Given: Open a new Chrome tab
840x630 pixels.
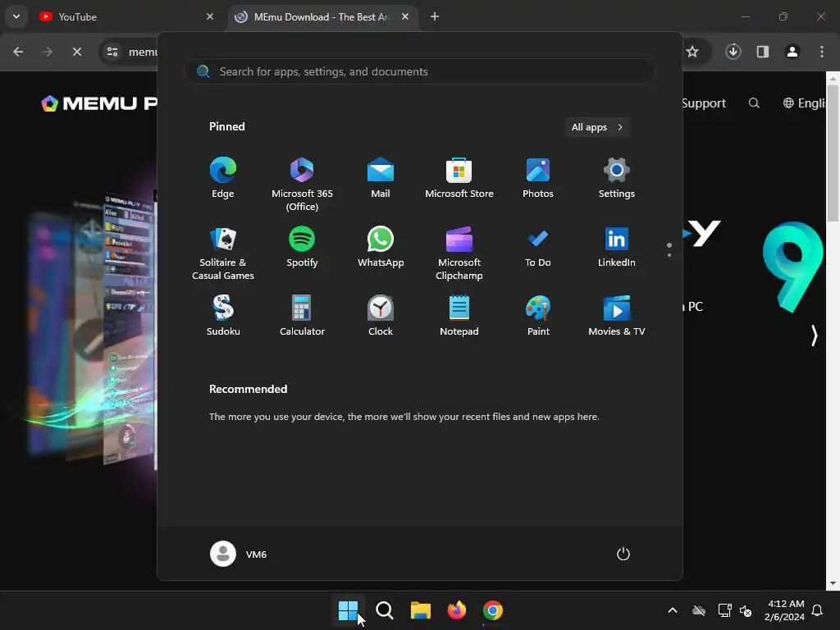Looking at the screenshot, I should coord(435,16).
